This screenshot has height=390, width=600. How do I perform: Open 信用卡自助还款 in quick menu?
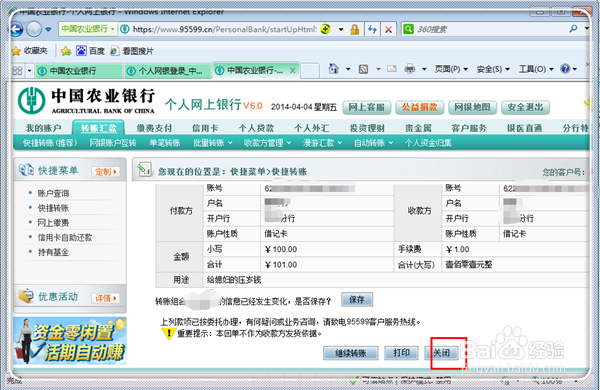65,238
